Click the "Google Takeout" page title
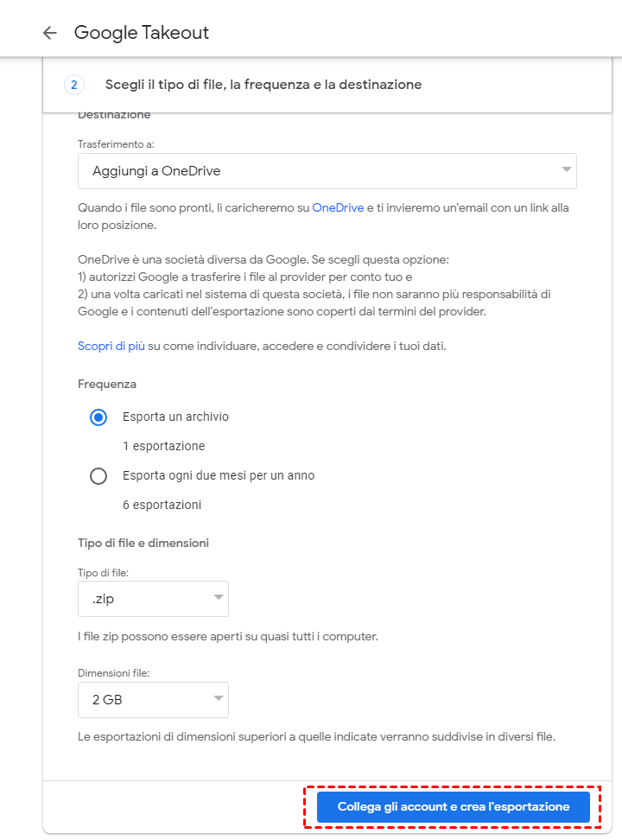The image size is (622, 840). point(142,33)
